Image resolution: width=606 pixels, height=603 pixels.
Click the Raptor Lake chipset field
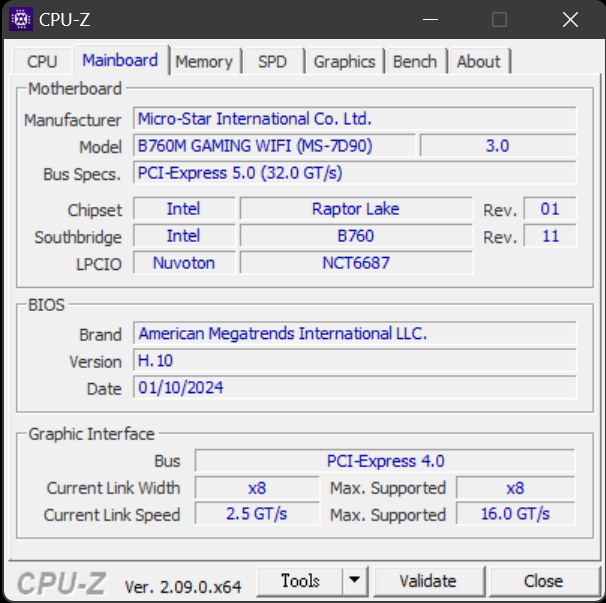click(356, 209)
